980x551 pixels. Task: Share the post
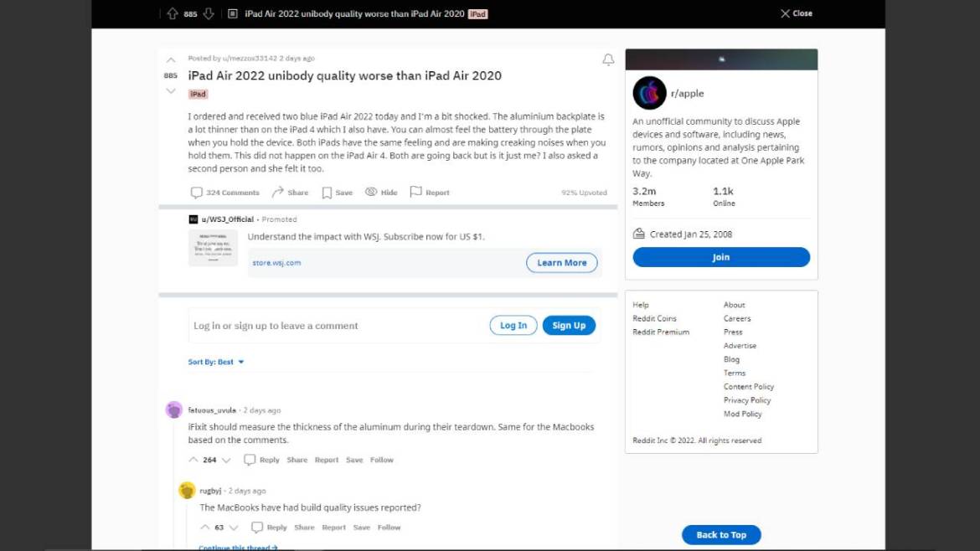290,193
